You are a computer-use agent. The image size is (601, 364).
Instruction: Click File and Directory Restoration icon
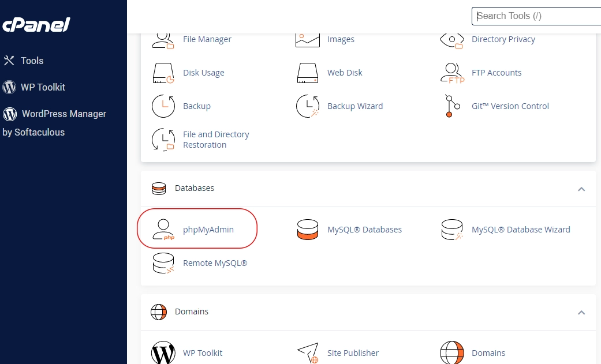163,140
